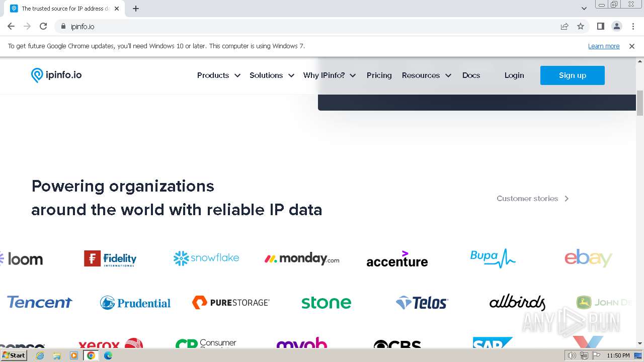Viewport: 644px width, 362px height.
Task: Open the Docs page
Action: (x=471, y=75)
